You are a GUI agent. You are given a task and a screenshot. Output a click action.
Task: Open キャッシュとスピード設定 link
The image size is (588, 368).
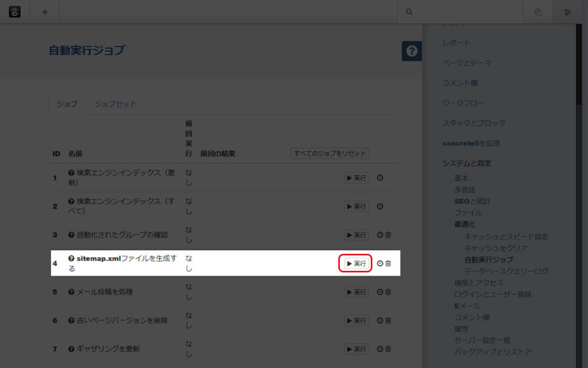point(506,237)
